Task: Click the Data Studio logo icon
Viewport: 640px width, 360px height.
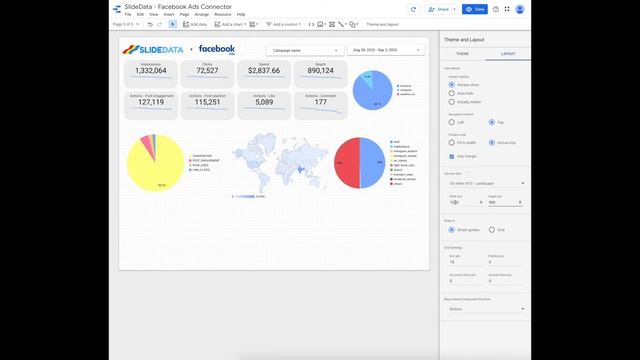Action: pos(117,9)
